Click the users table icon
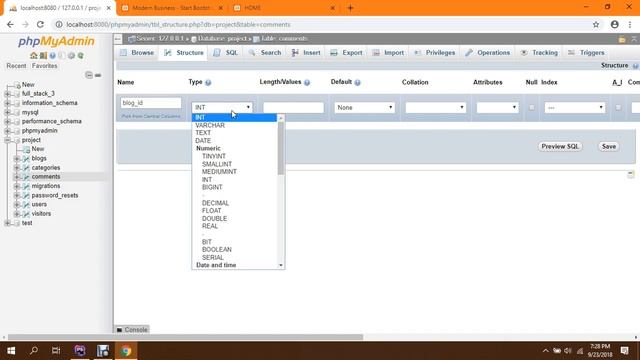This screenshot has height=360, width=640. (x=26, y=204)
